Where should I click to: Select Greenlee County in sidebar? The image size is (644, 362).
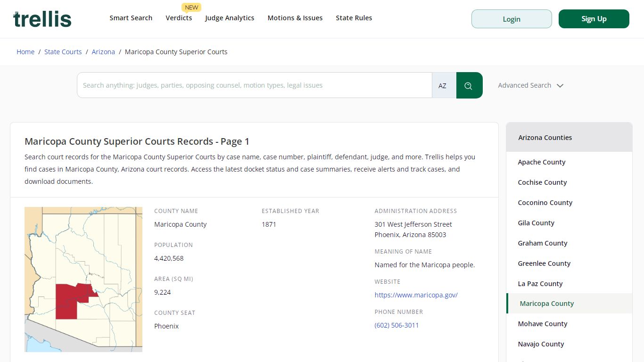pos(545,263)
